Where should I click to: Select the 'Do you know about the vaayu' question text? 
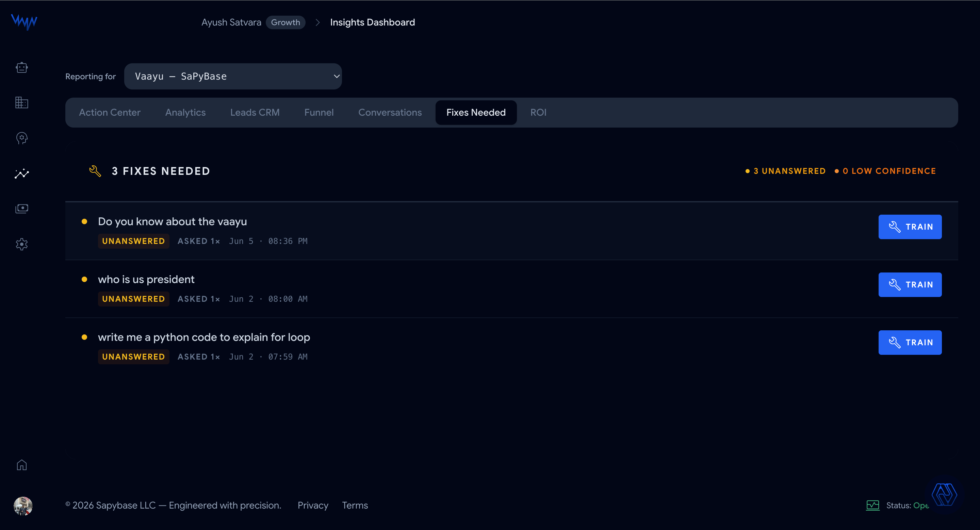pyautogui.click(x=172, y=222)
